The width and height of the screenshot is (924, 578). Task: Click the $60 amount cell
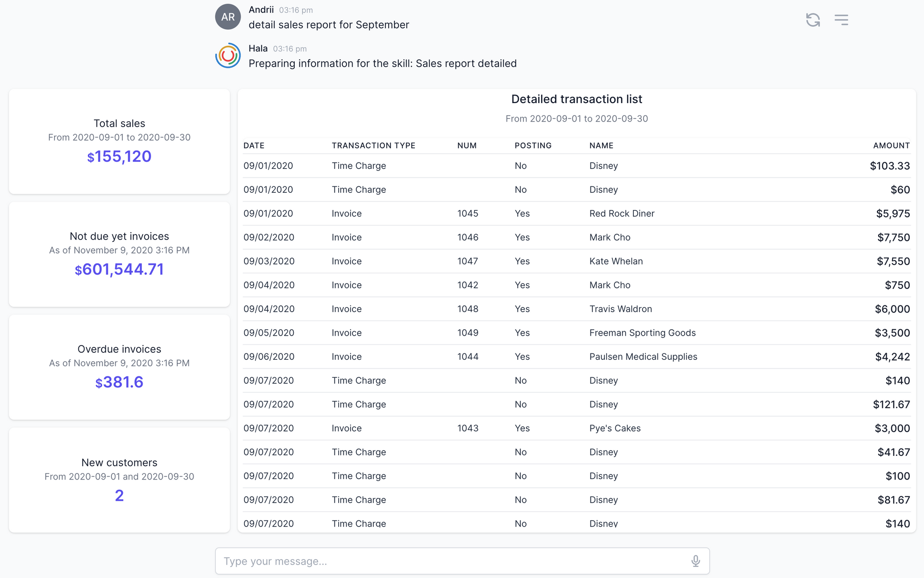click(x=900, y=190)
